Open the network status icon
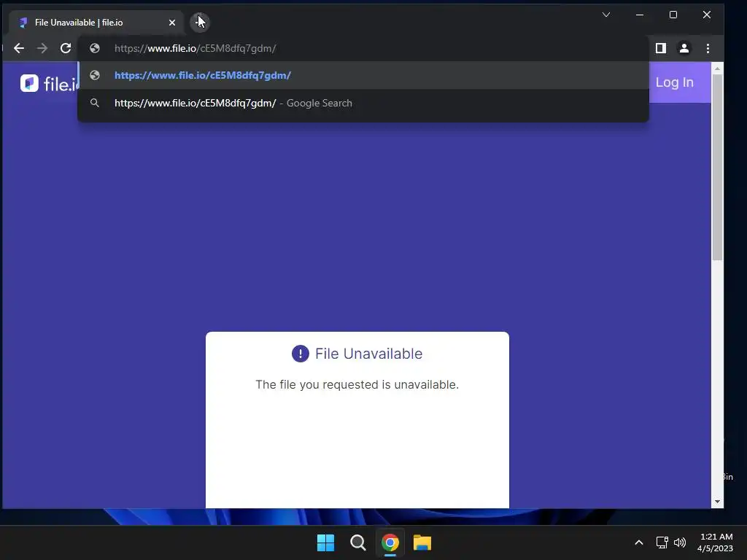 coord(662,542)
